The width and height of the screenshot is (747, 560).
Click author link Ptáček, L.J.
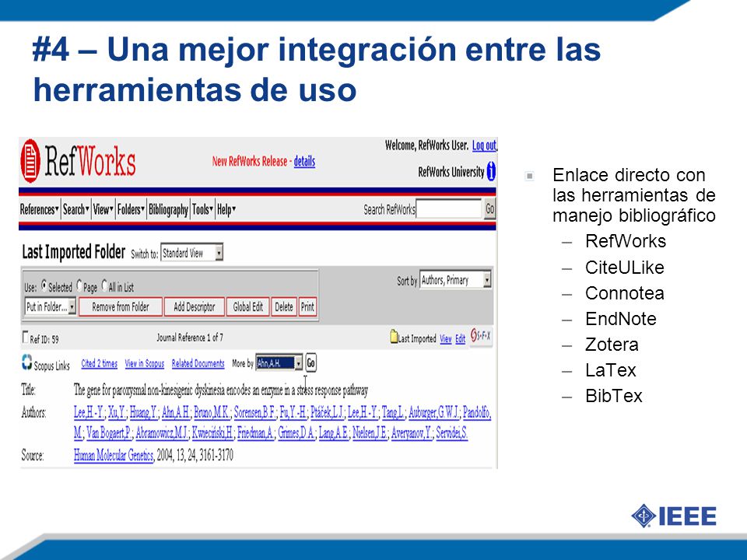[327, 412]
